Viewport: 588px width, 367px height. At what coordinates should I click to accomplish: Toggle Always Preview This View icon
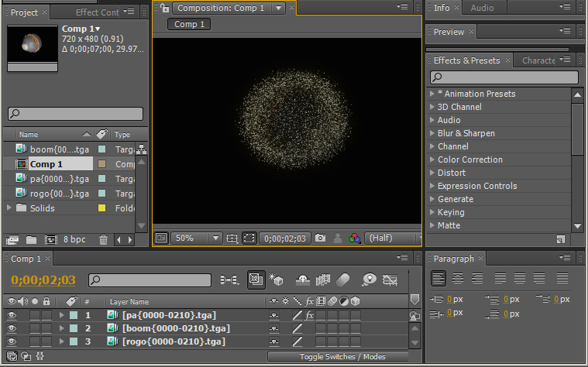click(161, 238)
